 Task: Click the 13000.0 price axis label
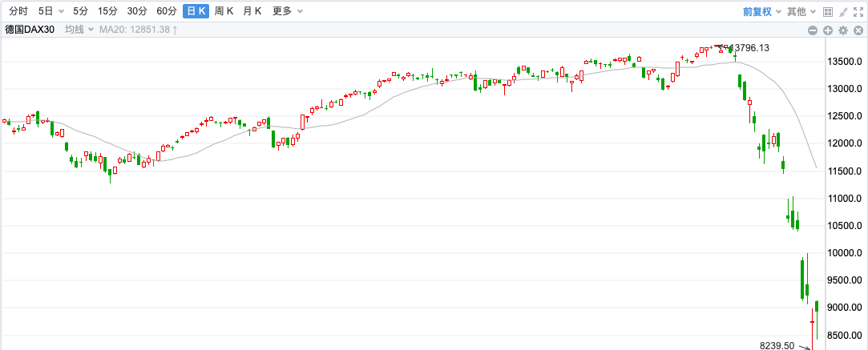coord(845,88)
